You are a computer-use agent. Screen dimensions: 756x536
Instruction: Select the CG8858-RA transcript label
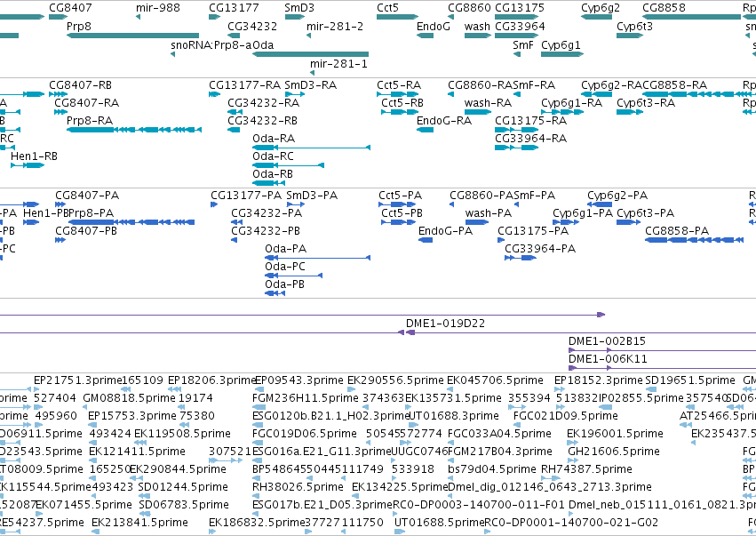(x=675, y=85)
